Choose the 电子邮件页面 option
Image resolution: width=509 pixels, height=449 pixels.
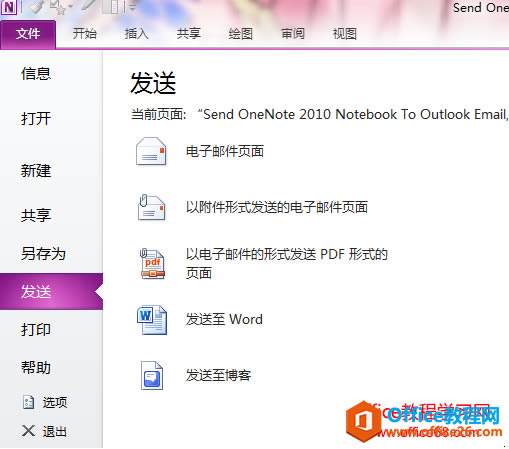click(225, 151)
